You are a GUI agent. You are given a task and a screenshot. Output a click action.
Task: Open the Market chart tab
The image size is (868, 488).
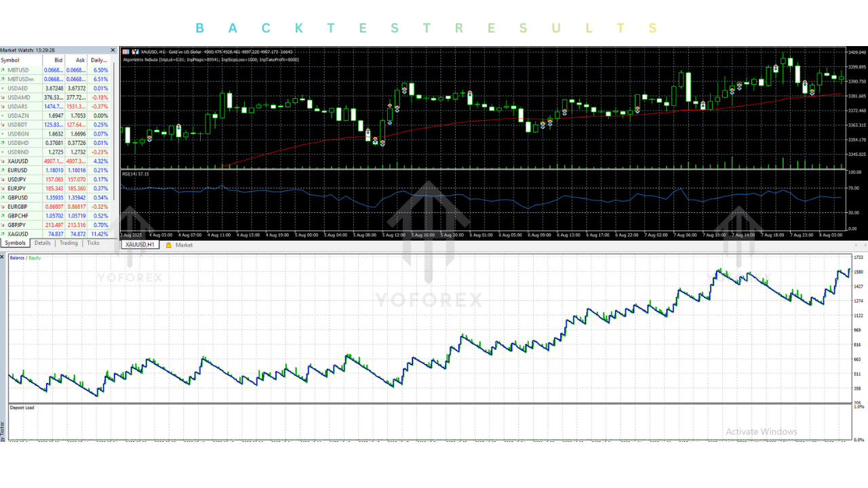184,245
